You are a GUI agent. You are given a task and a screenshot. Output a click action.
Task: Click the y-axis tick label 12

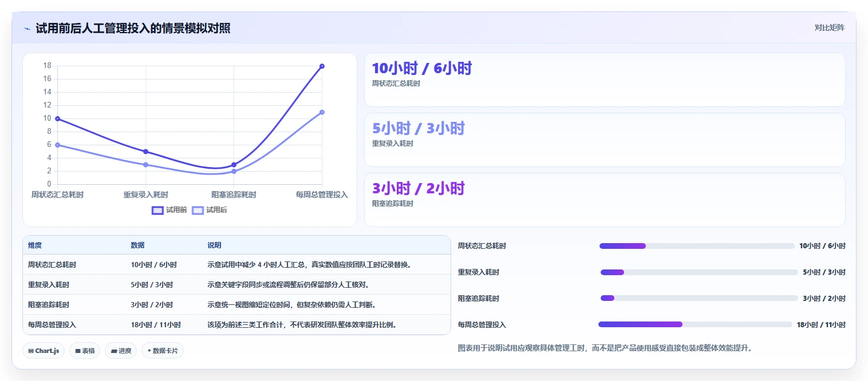48,105
